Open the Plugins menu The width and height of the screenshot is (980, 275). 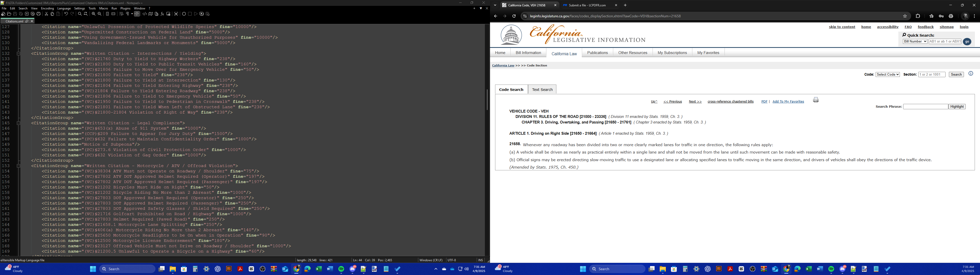(x=125, y=8)
